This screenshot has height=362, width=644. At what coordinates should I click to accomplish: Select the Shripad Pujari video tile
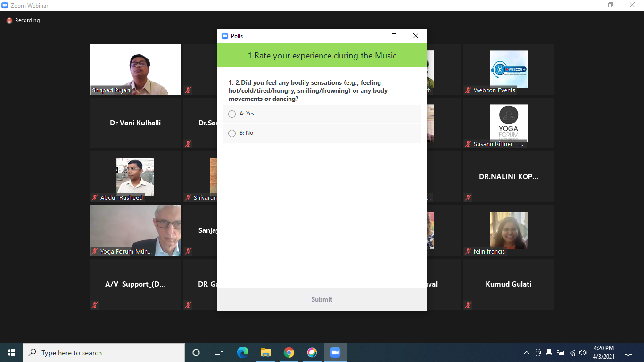pos(135,69)
